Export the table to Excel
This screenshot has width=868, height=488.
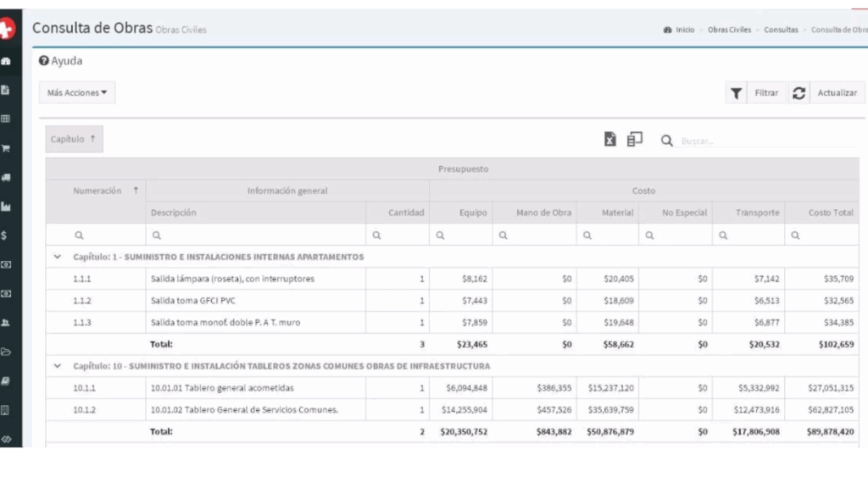609,140
